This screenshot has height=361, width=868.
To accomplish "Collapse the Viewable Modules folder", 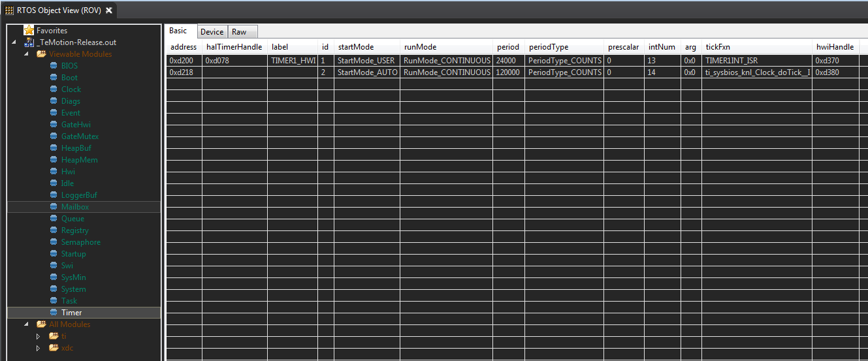I will [26, 54].
